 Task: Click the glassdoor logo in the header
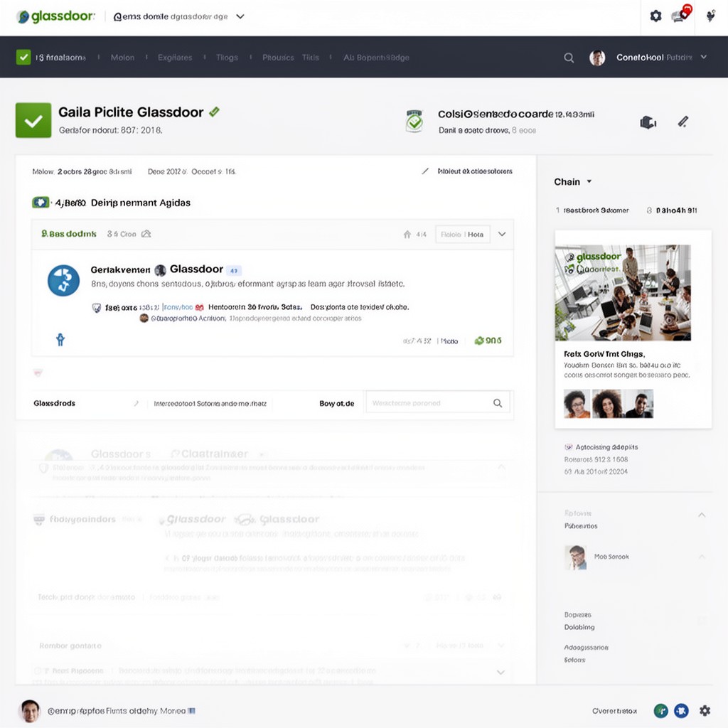click(x=55, y=16)
